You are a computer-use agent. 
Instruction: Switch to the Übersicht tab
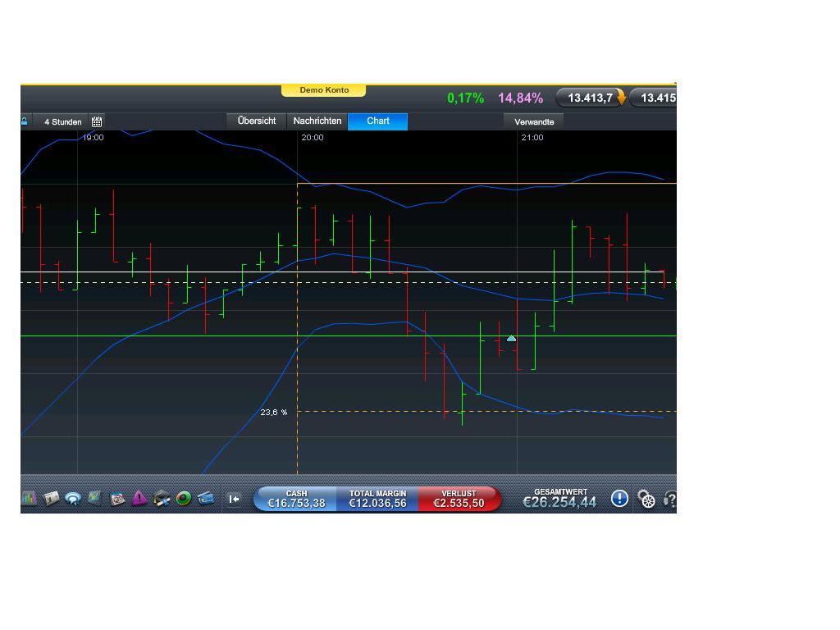[256, 121]
